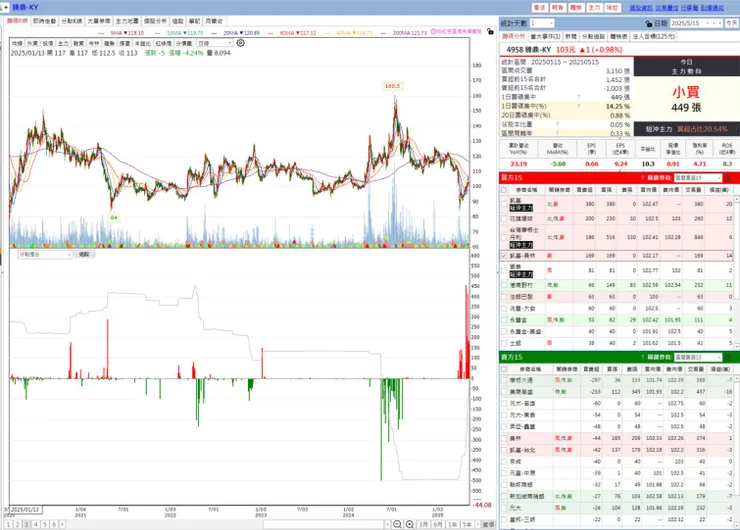Go to page 1 in bottom pager

[x=8, y=524]
